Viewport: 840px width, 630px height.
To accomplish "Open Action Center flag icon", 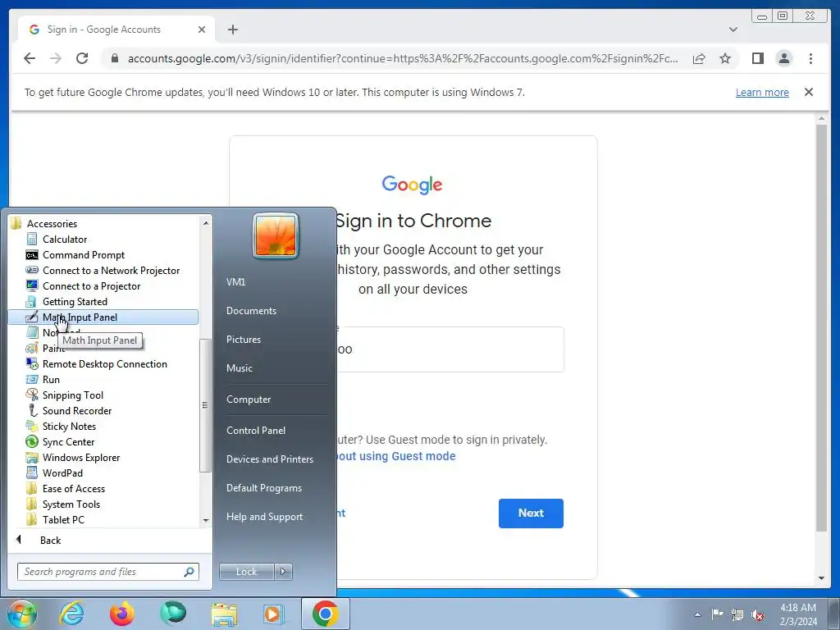I will 717,614.
